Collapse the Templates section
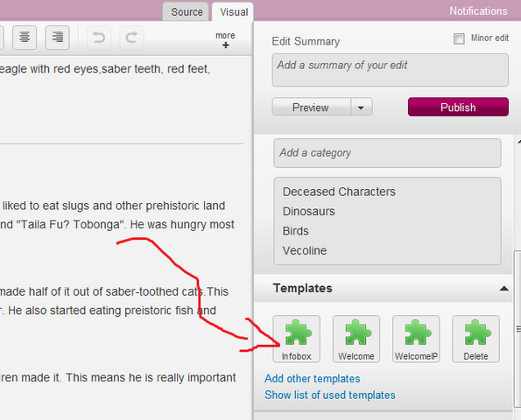 503,288
